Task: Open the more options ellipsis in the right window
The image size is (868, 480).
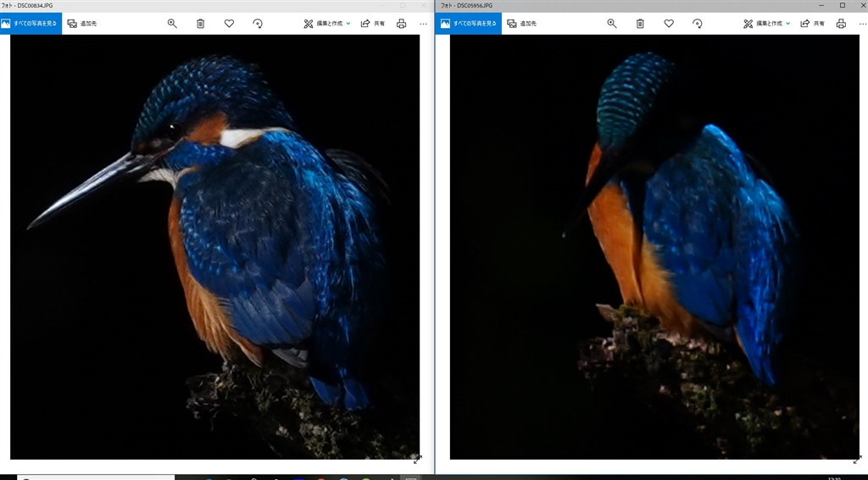Action: tap(862, 24)
